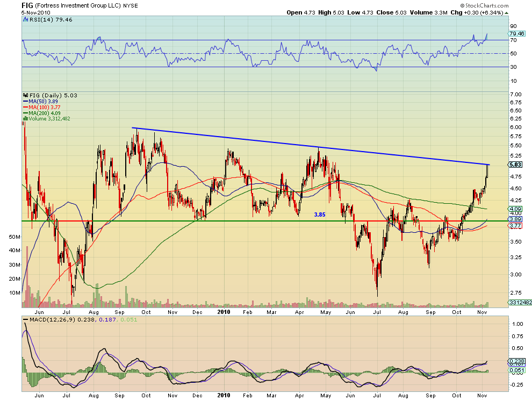Click the 3.77 MA(100) value tag
532x400 pixels.
[516, 225]
